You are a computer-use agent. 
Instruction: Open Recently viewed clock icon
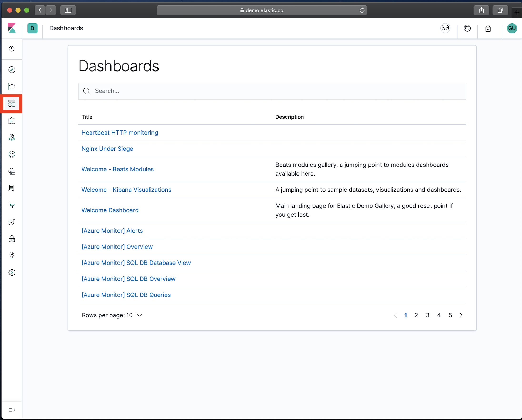pos(12,49)
